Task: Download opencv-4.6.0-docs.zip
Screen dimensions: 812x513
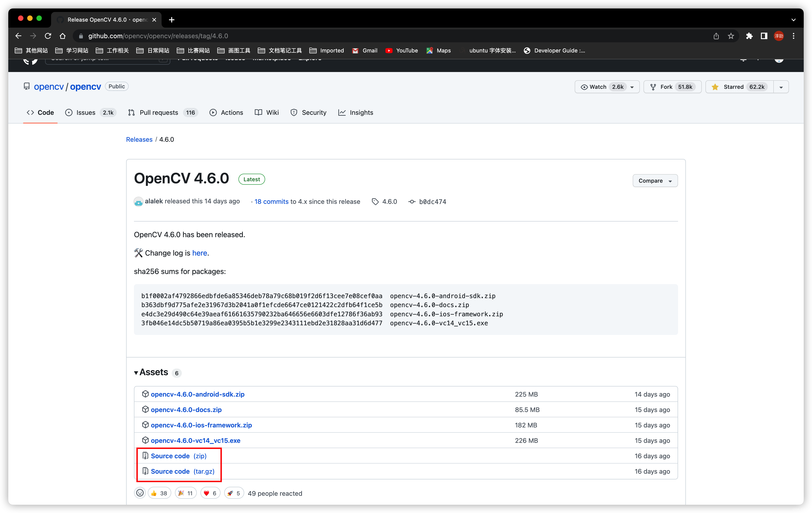Action: (x=186, y=409)
